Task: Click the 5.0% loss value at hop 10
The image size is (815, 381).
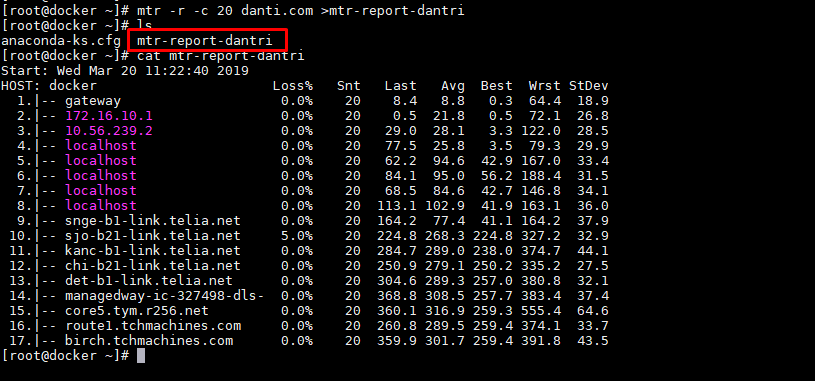Action: click(297, 235)
